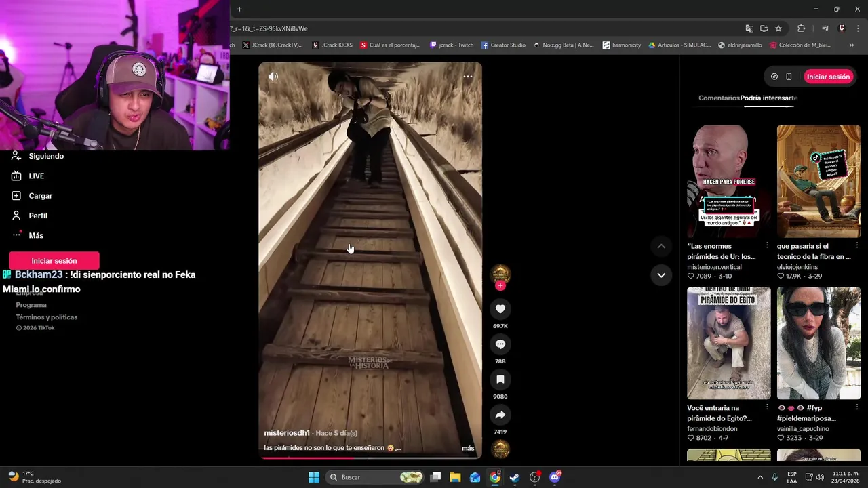The image size is (868, 488).
Task: Bookmark the page with the star icon
Action: [778, 28]
